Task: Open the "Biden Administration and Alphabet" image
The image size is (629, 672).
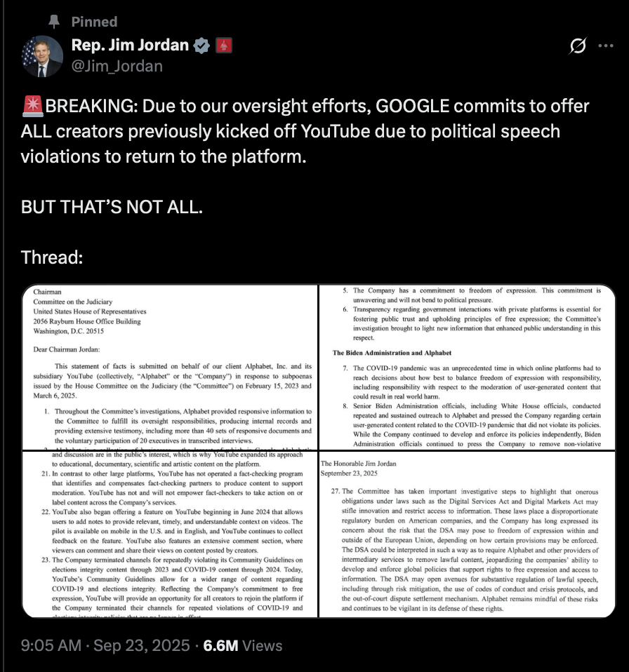Action: (467, 367)
